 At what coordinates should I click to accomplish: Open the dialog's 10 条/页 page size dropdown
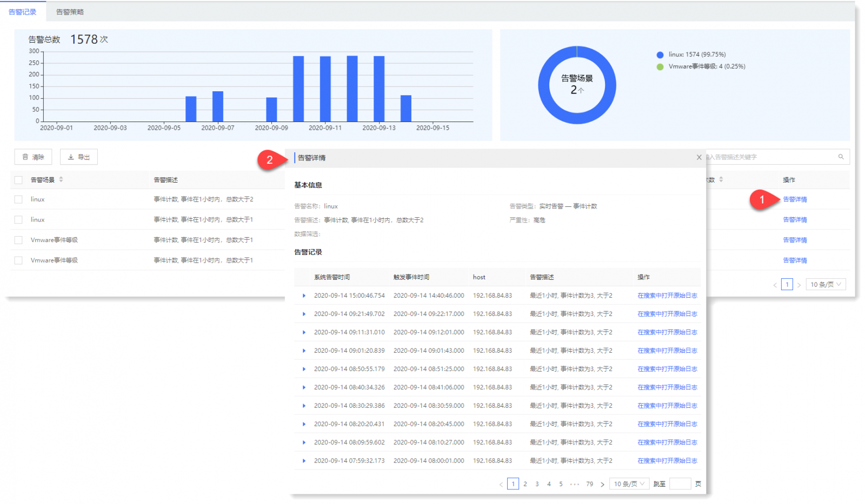[x=629, y=484]
